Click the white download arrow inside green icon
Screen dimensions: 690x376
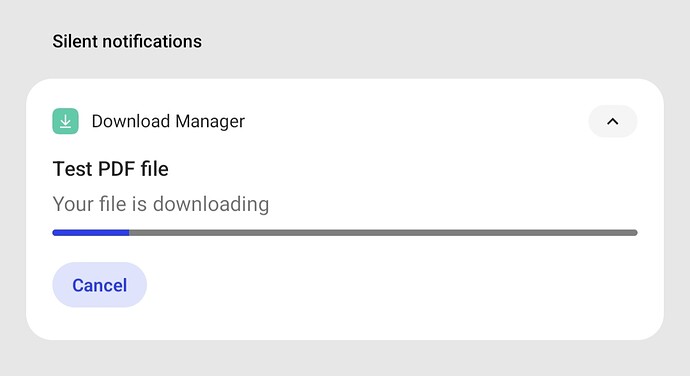click(x=66, y=121)
